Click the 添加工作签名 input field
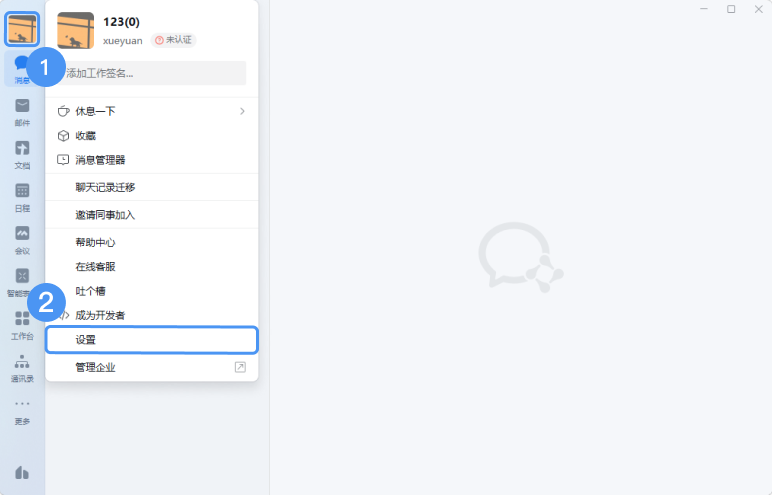This screenshot has width=772, height=495. pyautogui.click(x=152, y=73)
